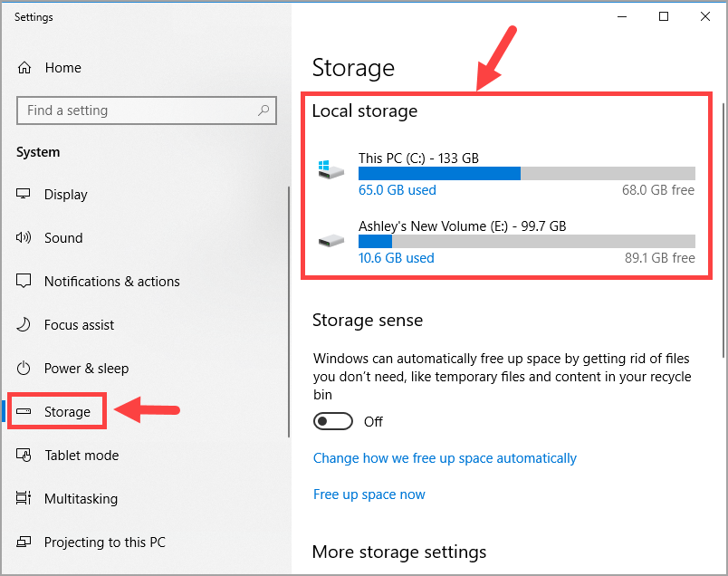
Task: Click the Power & sleep icon
Action: pos(24,369)
